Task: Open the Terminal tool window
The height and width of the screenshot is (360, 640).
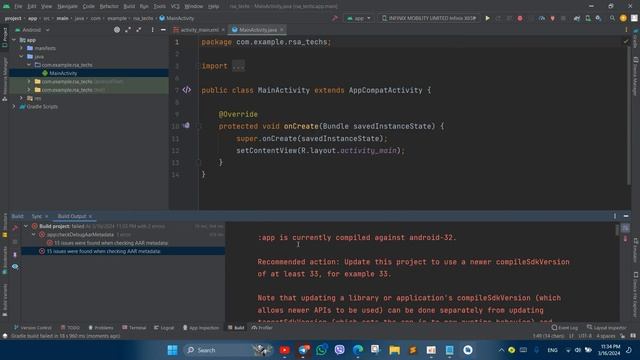Action: click(x=134, y=327)
